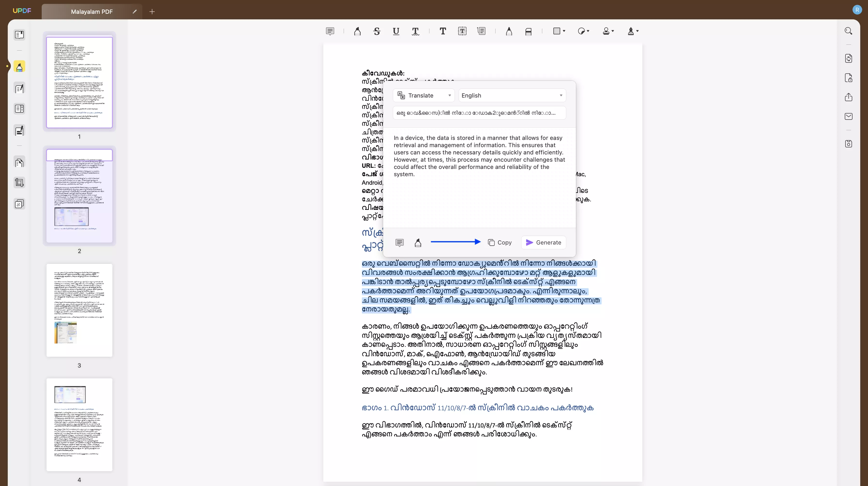Select the Underline tool
The width and height of the screenshot is (868, 486).
[396, 31]
